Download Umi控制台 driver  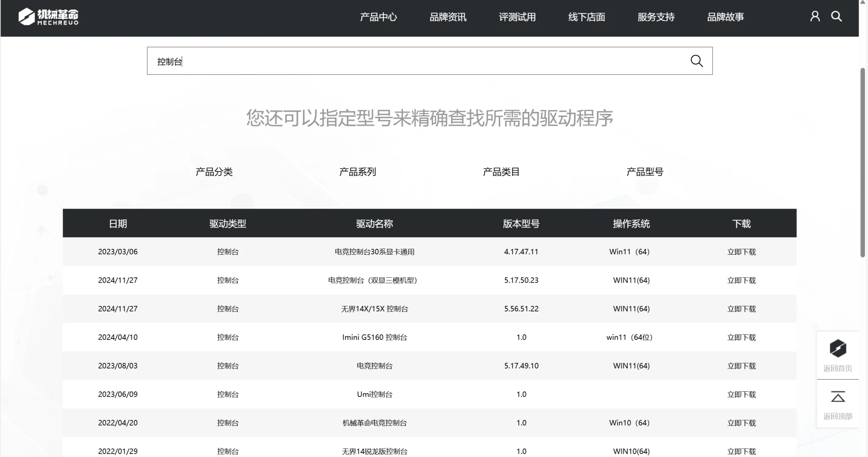[741, 394]
